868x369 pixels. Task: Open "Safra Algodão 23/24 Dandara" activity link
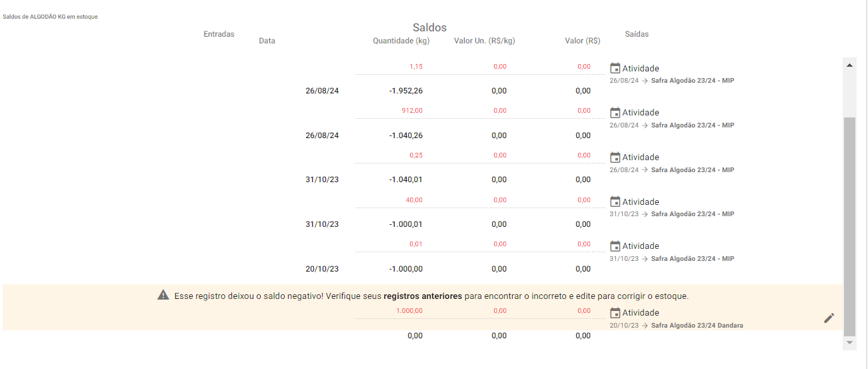point(697,326)
